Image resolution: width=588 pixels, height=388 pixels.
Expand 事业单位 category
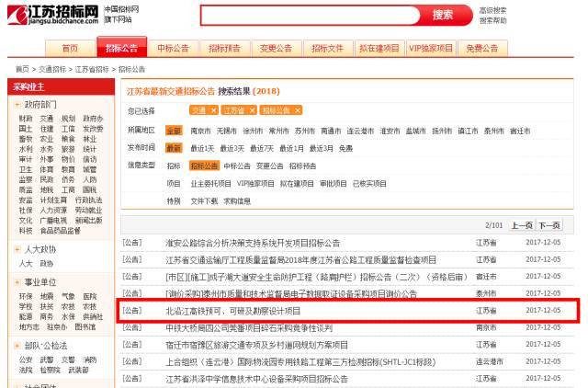pyautogui.click(x=17, y=282)
